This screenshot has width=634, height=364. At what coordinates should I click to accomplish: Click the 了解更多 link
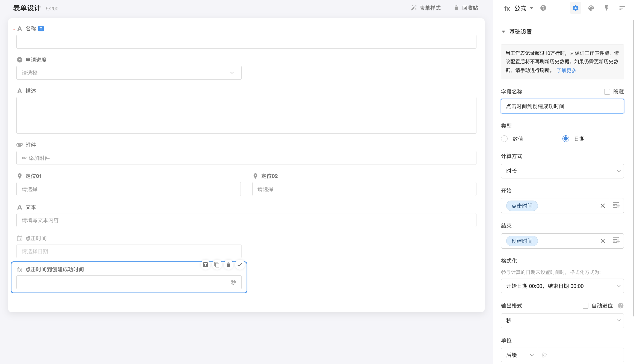click(x=566, y=71)
